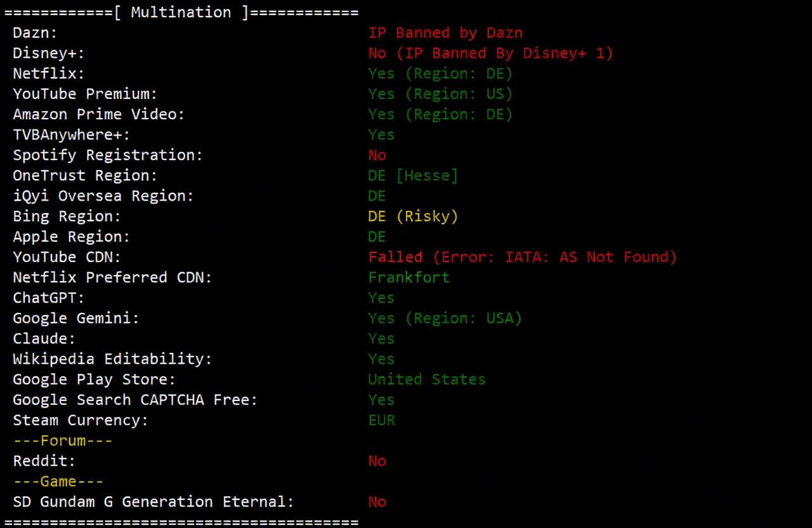The height and width of the screenshot is (528, 812).
Task: Select the "OneTrust Region:" label
Action: click(x=85, y=175)
